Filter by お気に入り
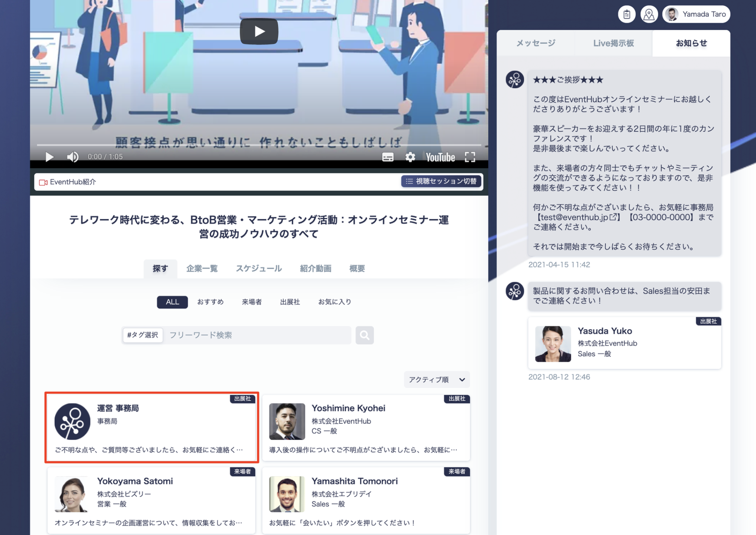The height and width of the screenshot is (535, 756). click(335, 302)
